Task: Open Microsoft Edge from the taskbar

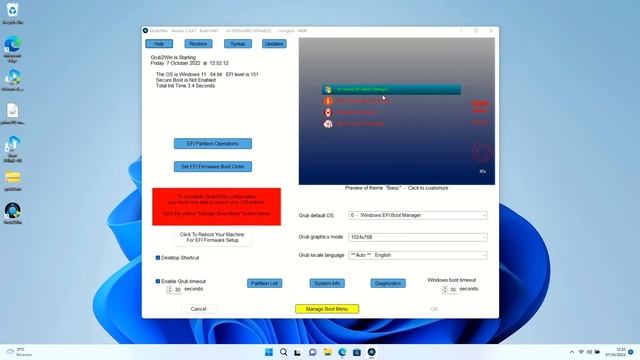Action: click(x=342, y=352)
